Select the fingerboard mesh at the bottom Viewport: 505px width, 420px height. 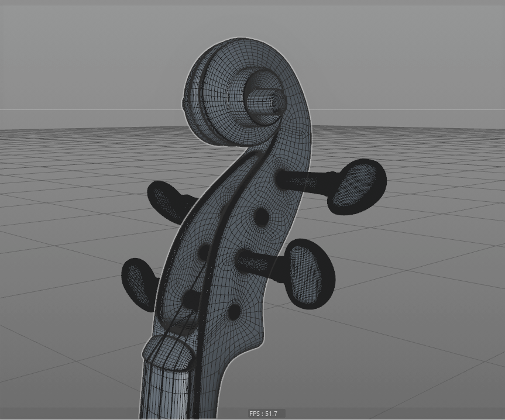pos(167,391)
